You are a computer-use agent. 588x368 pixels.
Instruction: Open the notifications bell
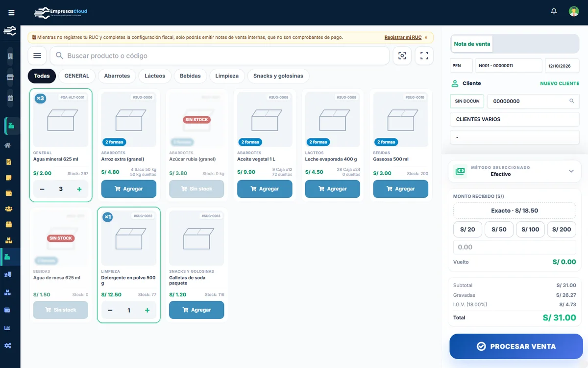(554, 11)
